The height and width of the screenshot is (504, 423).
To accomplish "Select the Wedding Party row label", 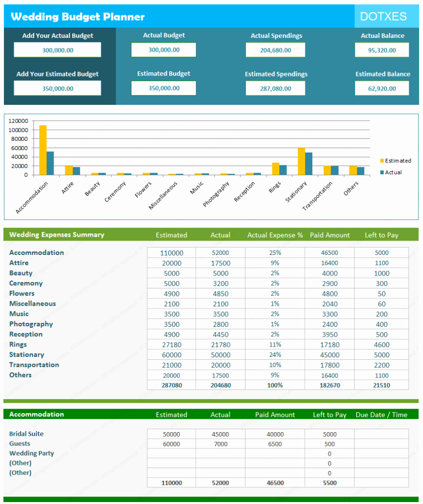I will point(31,453).
